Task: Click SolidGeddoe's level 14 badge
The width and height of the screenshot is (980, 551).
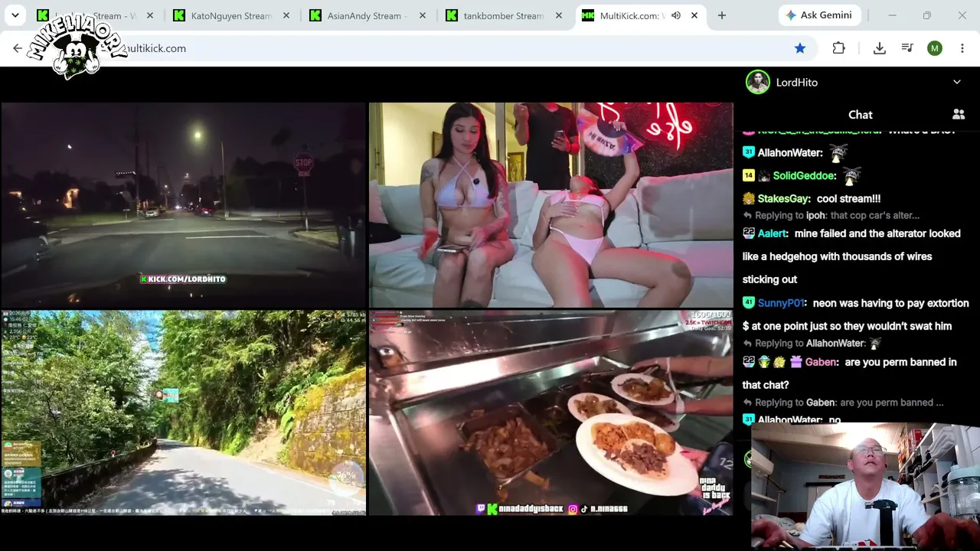Action: [x=749, y=175]
